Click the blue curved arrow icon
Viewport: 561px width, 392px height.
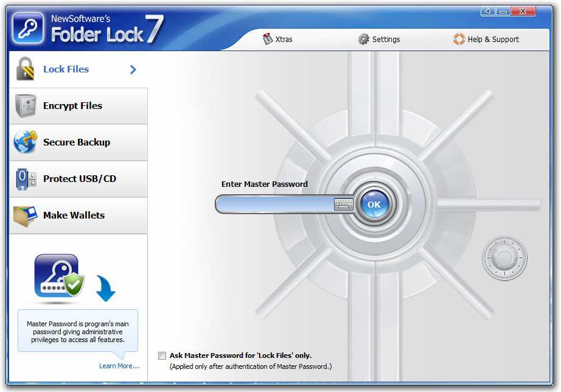(x=106, y=288)
